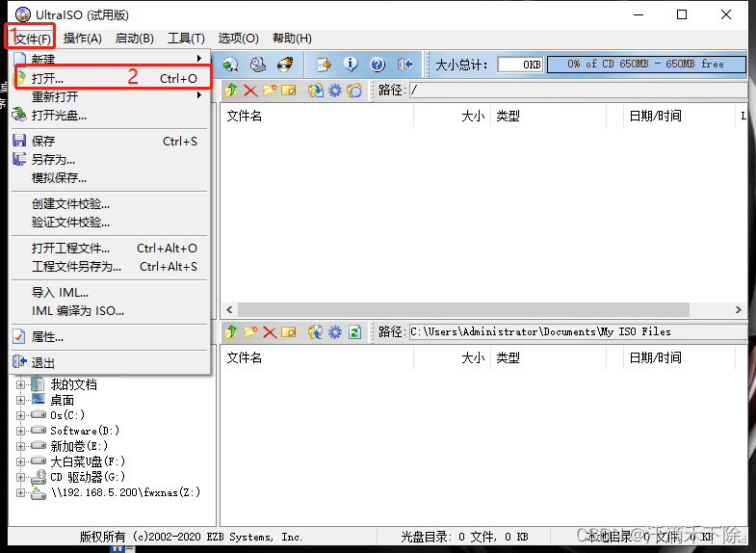The height and width of the screenshot is (553, 756).
Task: Select 打开工程文件... menu item
Action: [x=110, y=248]
